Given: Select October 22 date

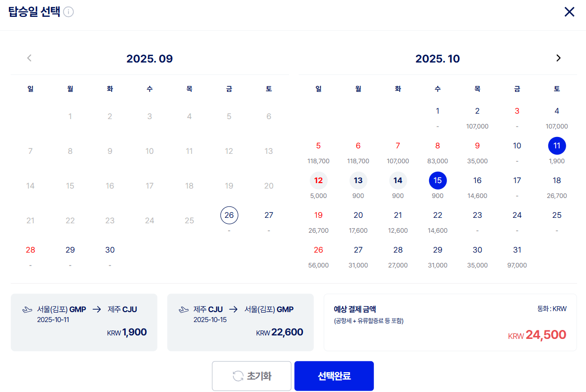Looking at the screenshot, I should [438, 215].
